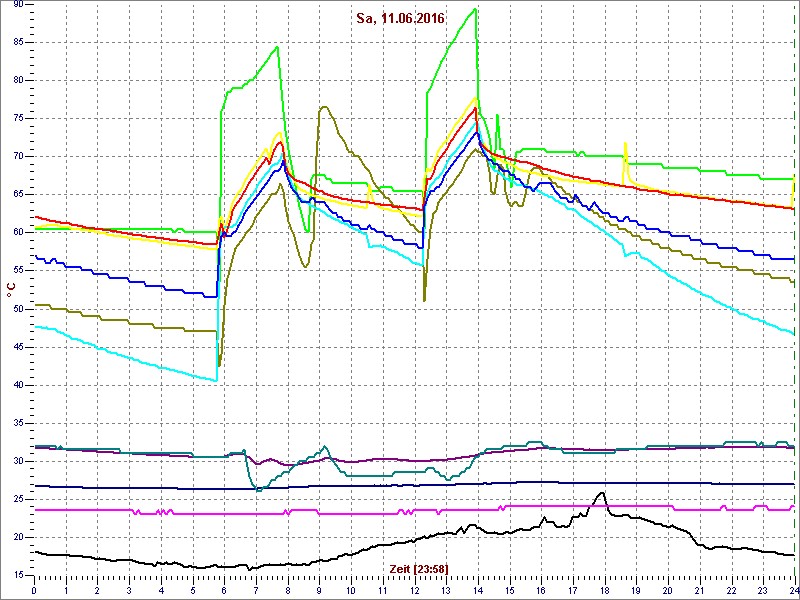Screen dimensions: 800x600
Task: Click hour 11 on the time axis
Action: (x=383, y=588)
